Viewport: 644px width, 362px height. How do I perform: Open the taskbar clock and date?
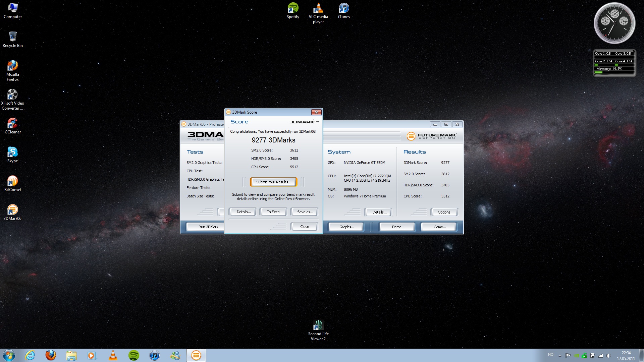point(626,356)
